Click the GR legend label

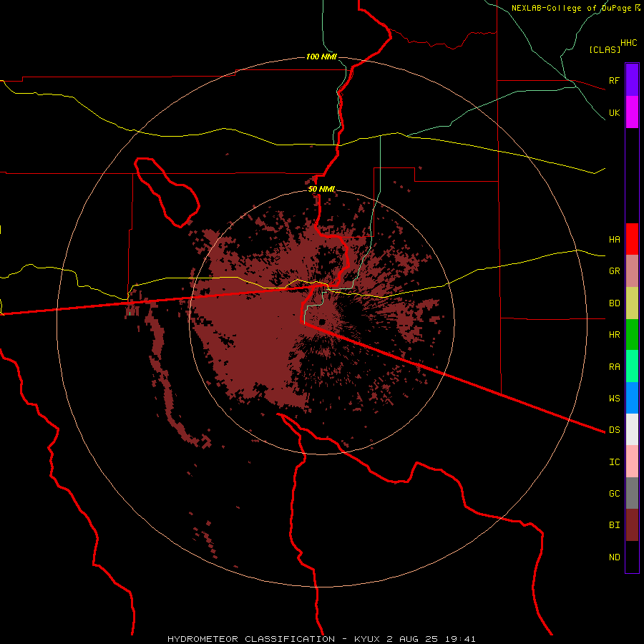pos(614,271)
